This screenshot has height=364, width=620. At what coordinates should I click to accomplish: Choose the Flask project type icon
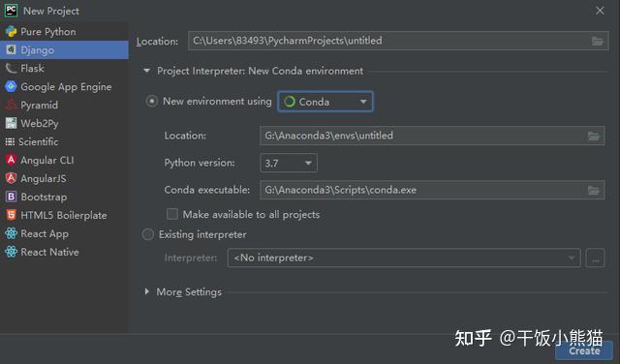click(x=11, y=69)
